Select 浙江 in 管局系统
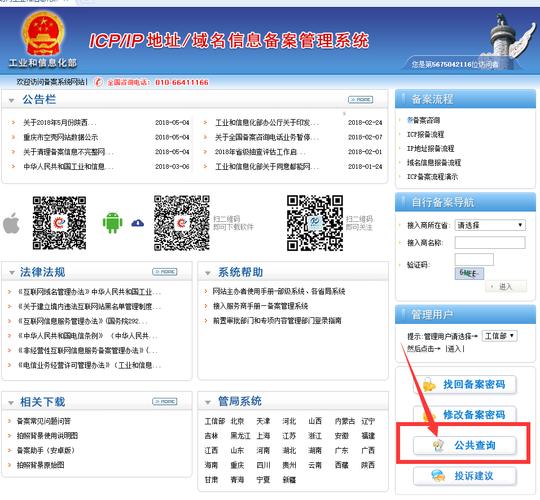540x500 pixels. 315,436
